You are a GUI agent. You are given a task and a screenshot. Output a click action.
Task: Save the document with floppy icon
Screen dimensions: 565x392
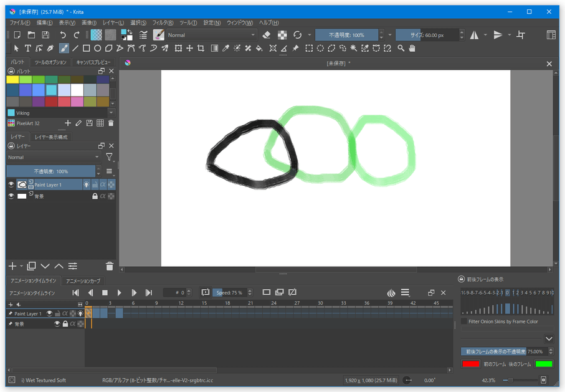(45, 35)
